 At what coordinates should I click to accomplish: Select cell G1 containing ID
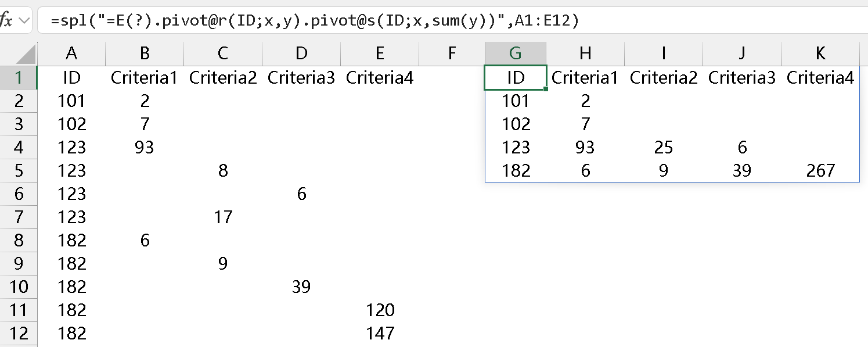point(515,77)
